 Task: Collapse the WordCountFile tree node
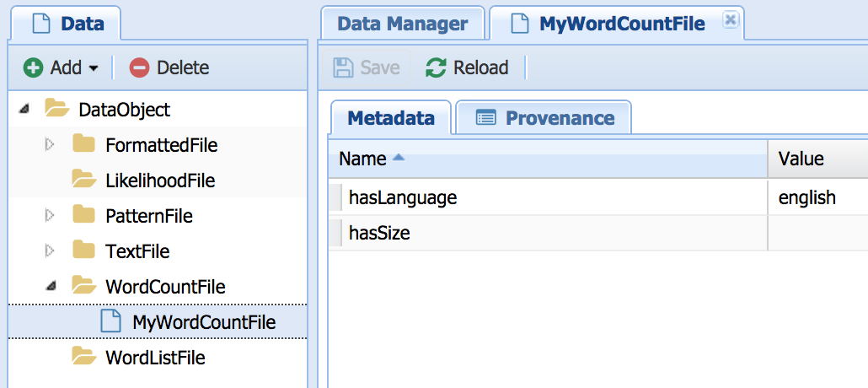tap(50, 287)
